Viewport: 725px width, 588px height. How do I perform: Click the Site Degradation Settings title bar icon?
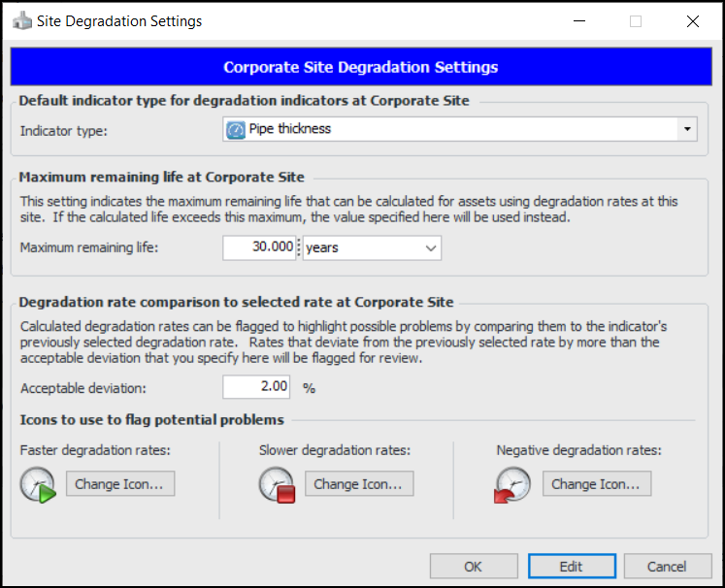pos(20,21)
